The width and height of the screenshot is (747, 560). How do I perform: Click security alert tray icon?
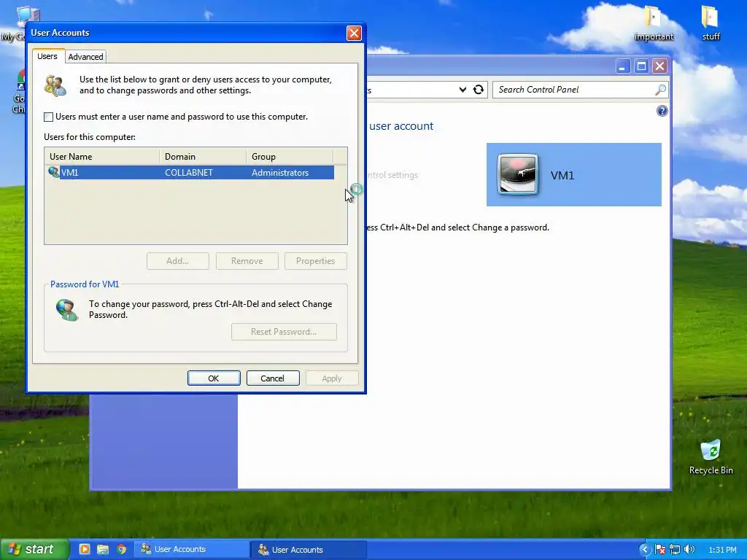pos(659,550)
